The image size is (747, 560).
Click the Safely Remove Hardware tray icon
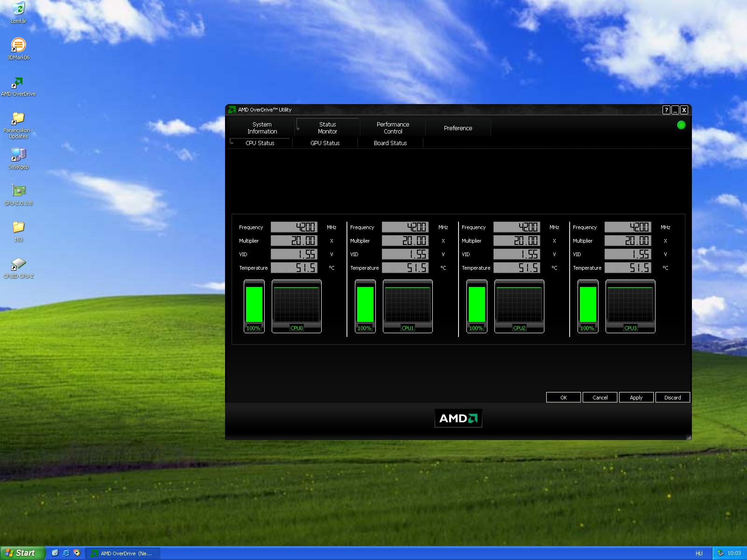click(720, 553)
